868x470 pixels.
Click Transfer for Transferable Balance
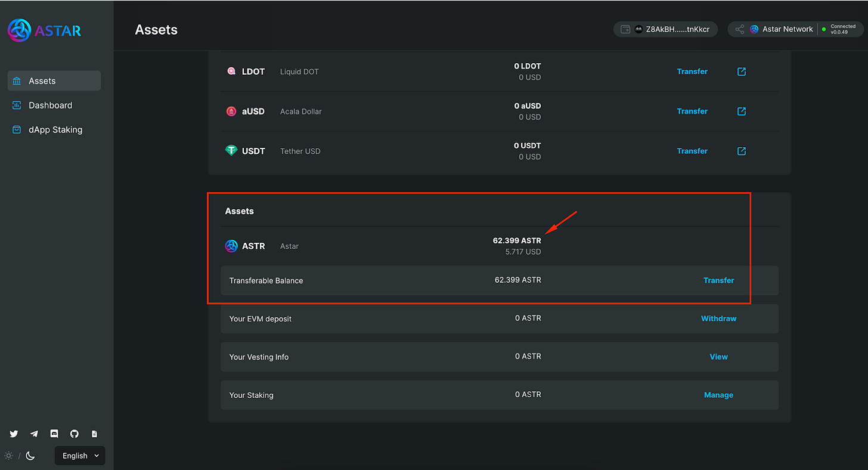718,280
